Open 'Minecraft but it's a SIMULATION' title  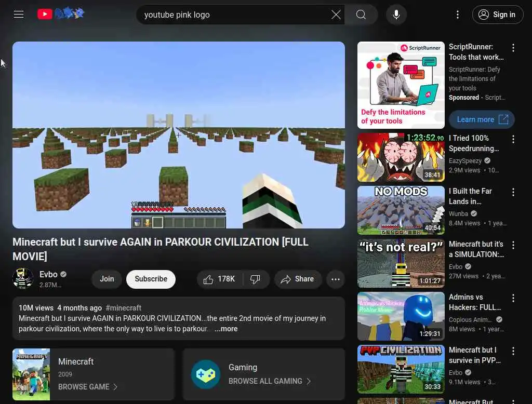[476, 249]
